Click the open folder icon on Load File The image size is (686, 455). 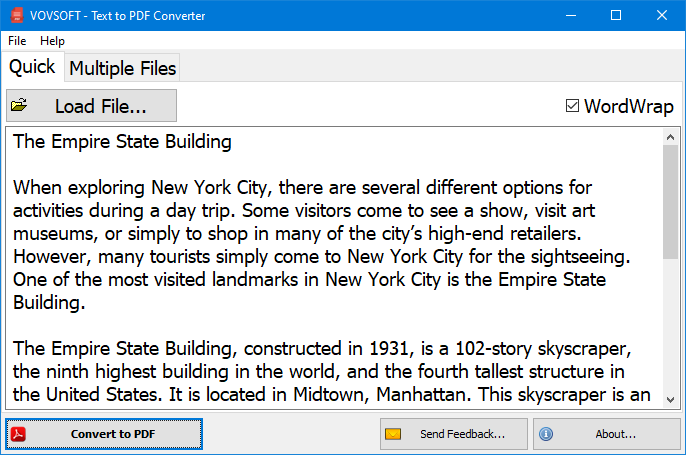pos(19,105)
